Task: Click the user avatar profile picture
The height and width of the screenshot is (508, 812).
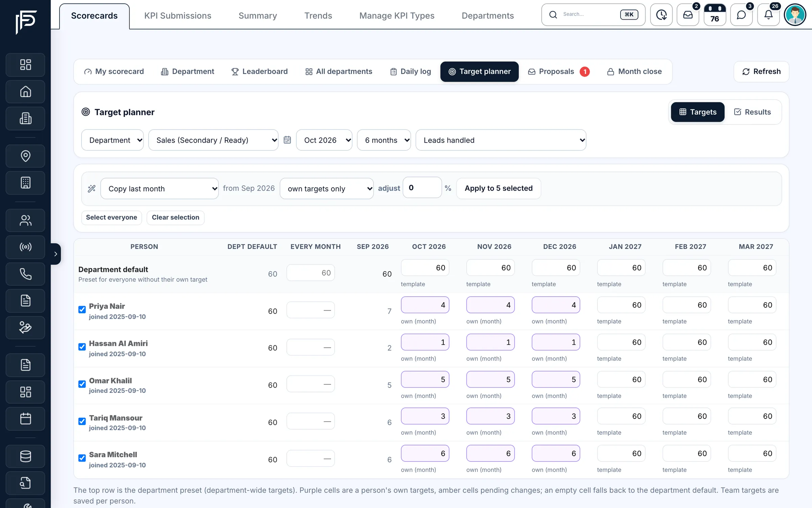Action: 795,15
